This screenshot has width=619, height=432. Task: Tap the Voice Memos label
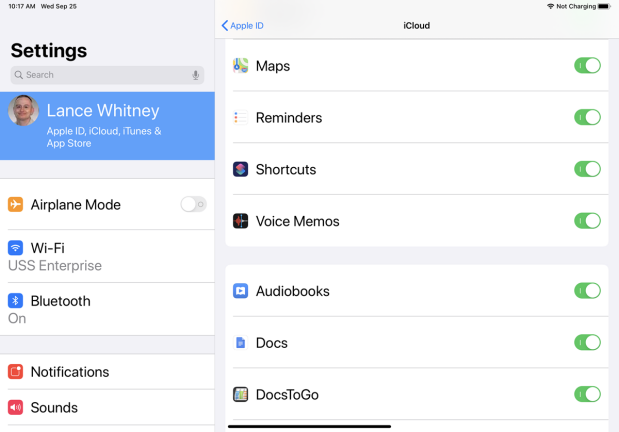pyautogui.click(x=298, y=221)
